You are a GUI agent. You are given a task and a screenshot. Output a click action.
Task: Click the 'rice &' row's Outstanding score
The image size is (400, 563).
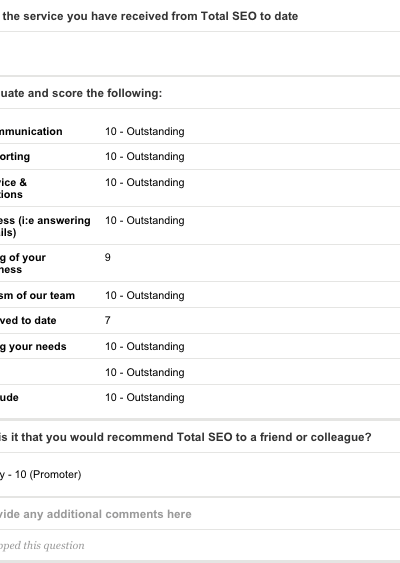[145, 182]
